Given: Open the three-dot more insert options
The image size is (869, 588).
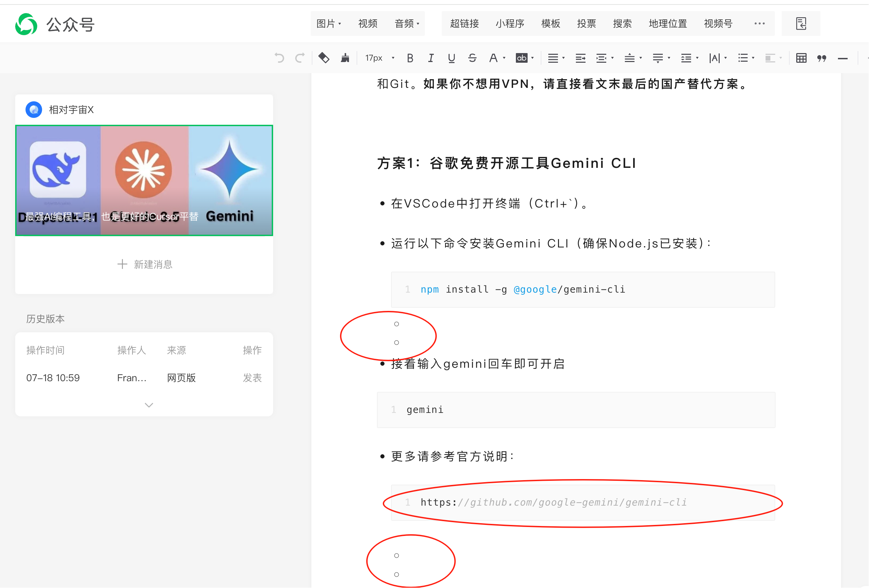Looking at the screenshot, I should tap(759, 23).
